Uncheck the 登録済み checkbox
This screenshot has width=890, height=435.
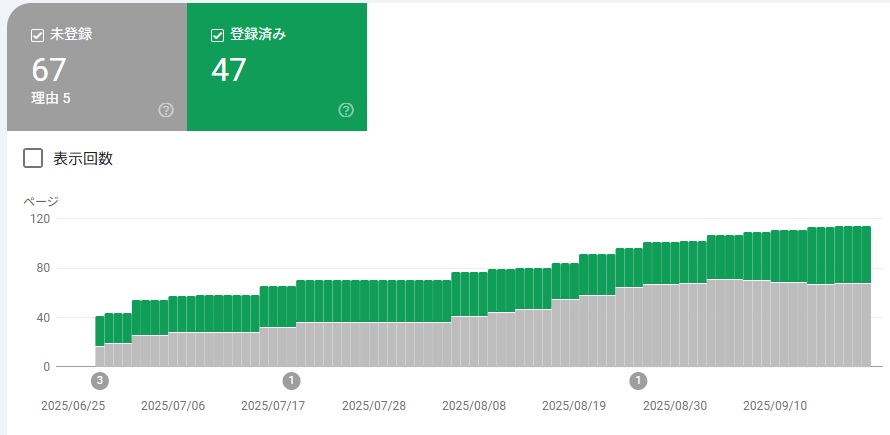pyautogui.click(x=218, y=36)
